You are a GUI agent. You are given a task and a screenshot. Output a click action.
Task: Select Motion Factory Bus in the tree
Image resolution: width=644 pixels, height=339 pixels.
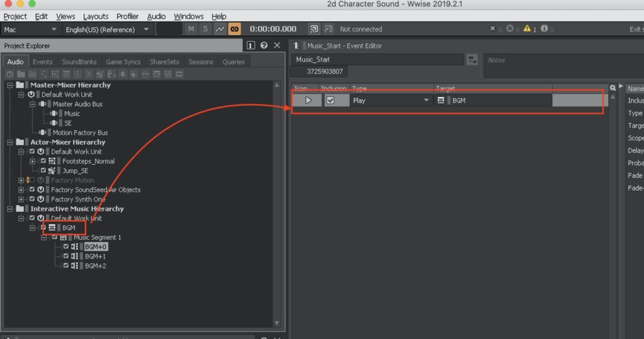(x=80, y=133)
